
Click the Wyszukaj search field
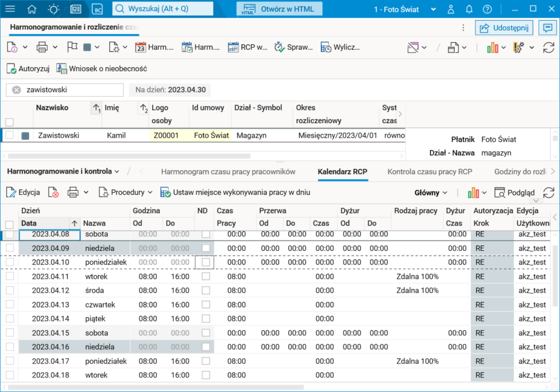coord(163,9)
